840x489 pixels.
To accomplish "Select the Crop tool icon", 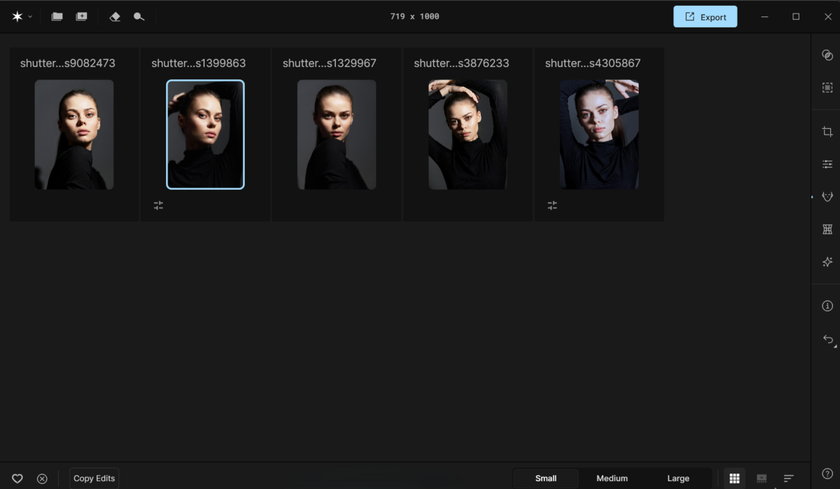I will point(827,131).
